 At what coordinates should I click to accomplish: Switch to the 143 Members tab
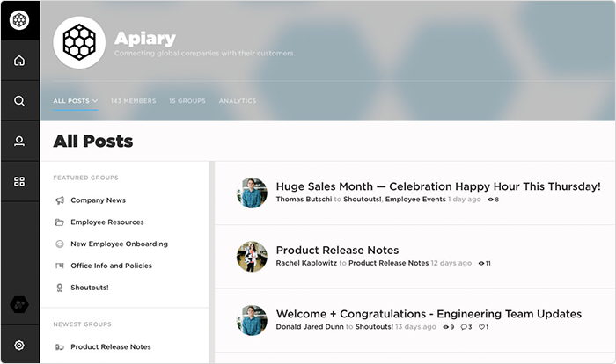click(x=133, y=101)
